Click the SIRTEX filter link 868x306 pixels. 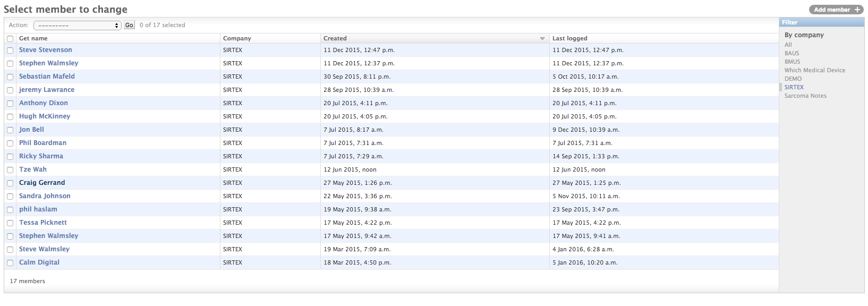click(x=794, y=87)
